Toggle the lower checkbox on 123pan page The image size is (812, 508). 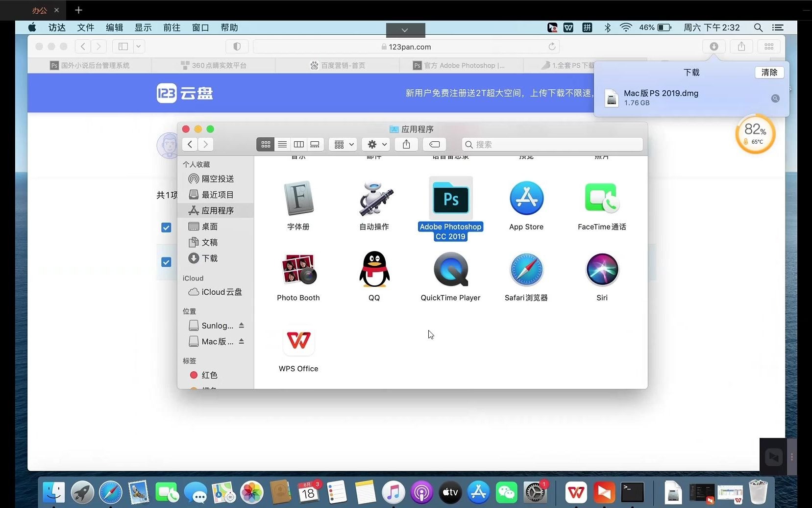pos(166,262)
